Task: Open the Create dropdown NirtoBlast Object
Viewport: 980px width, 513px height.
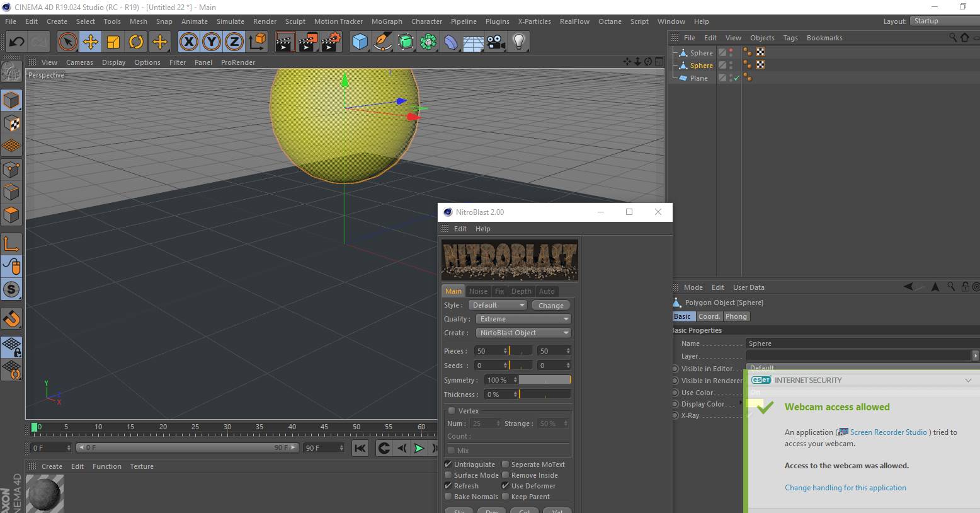Action: [x=523, y=333]
